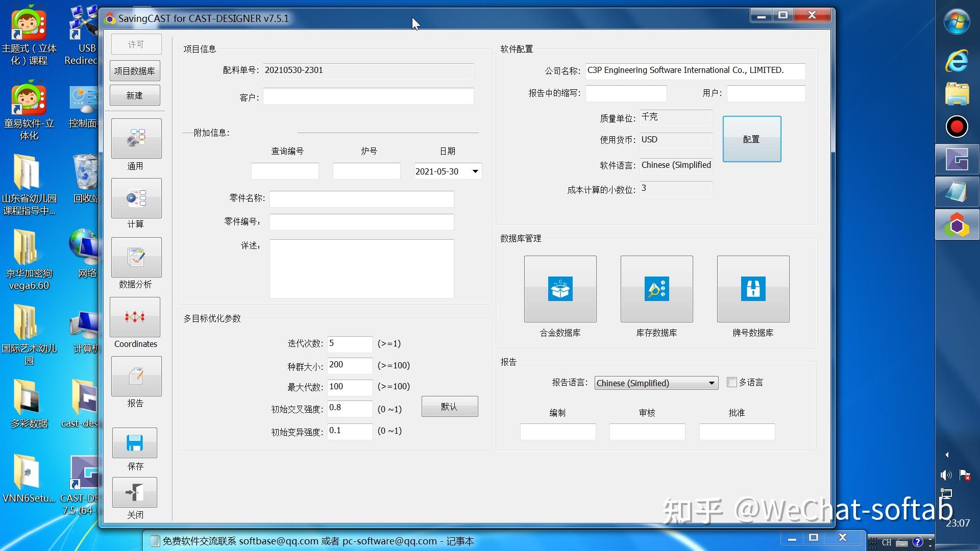Viewport: 980px width, 551px height.
Task: Click the 迭代次数 iterations input field
Action: click(x=350, y=344)
